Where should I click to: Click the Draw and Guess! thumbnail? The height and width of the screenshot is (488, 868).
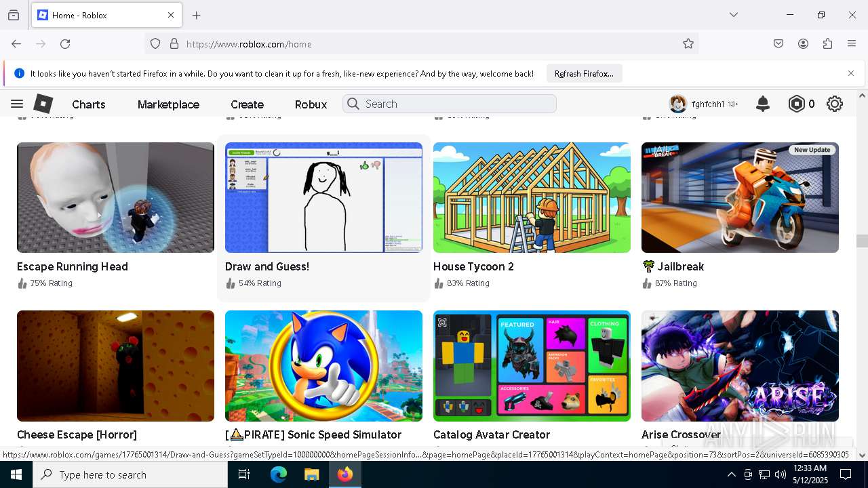click(x=323, y=197)
